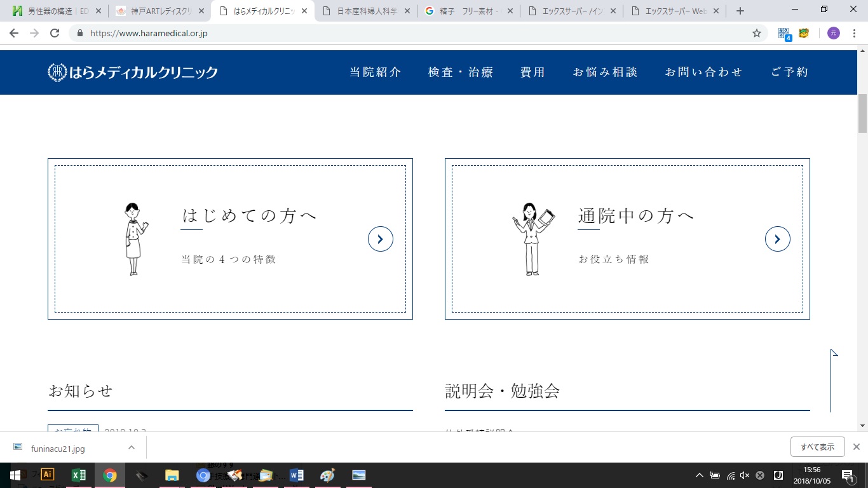Click the browser forward arrow
868x488 pixels.
tap(34, 33)
